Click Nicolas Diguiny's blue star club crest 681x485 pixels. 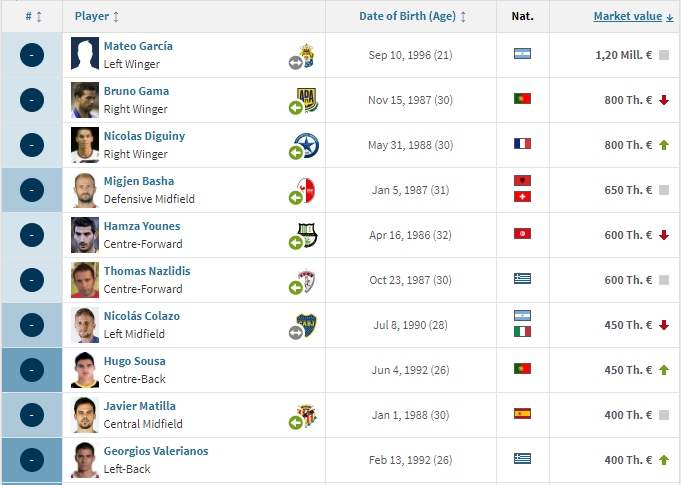pos(307,145)
